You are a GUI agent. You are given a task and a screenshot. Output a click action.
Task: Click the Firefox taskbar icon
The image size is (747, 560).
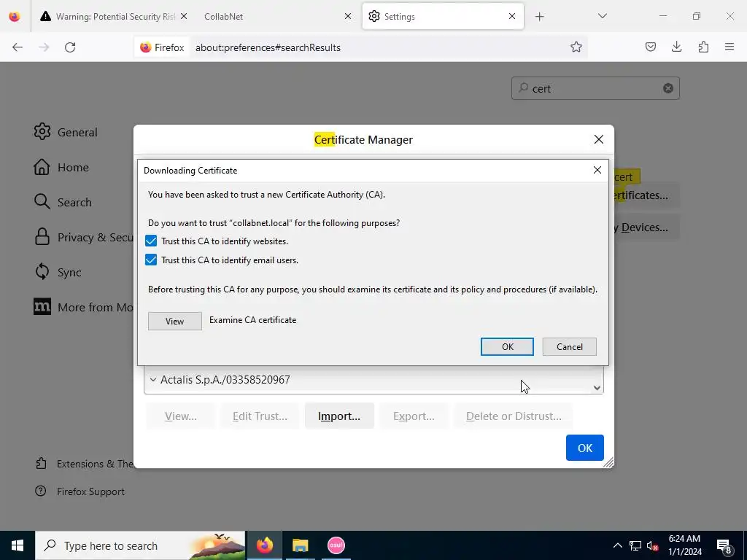coord(265,545)
